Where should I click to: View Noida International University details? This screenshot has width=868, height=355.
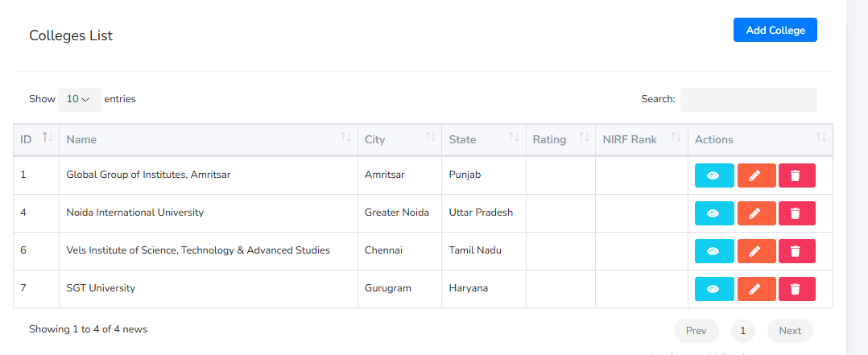[x=713, y=213]
